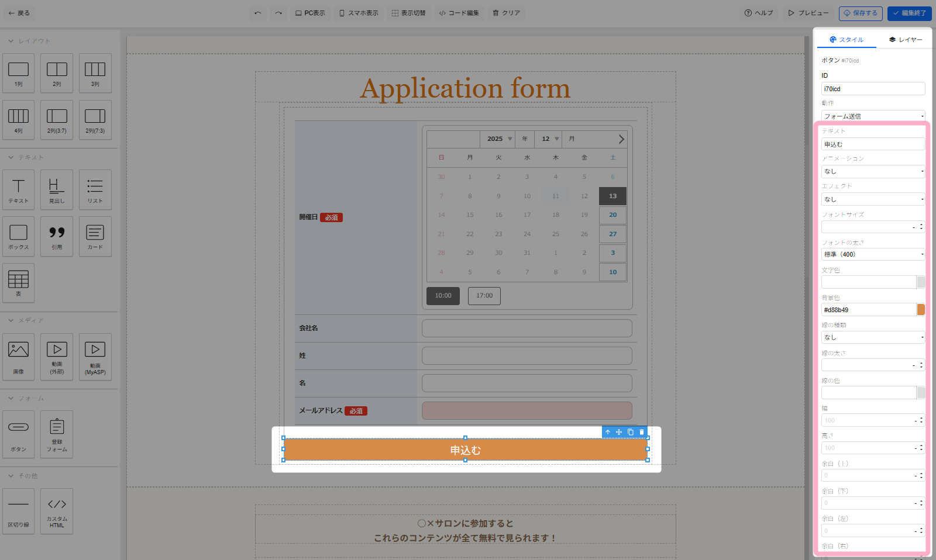Switch to the レイヤー tab
The image size is (936, 560).
pos(905,40)
